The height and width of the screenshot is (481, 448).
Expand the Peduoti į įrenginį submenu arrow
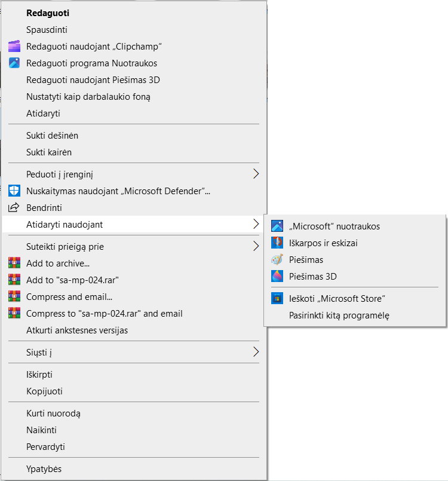pyautogui.click(x=256, y=174)
